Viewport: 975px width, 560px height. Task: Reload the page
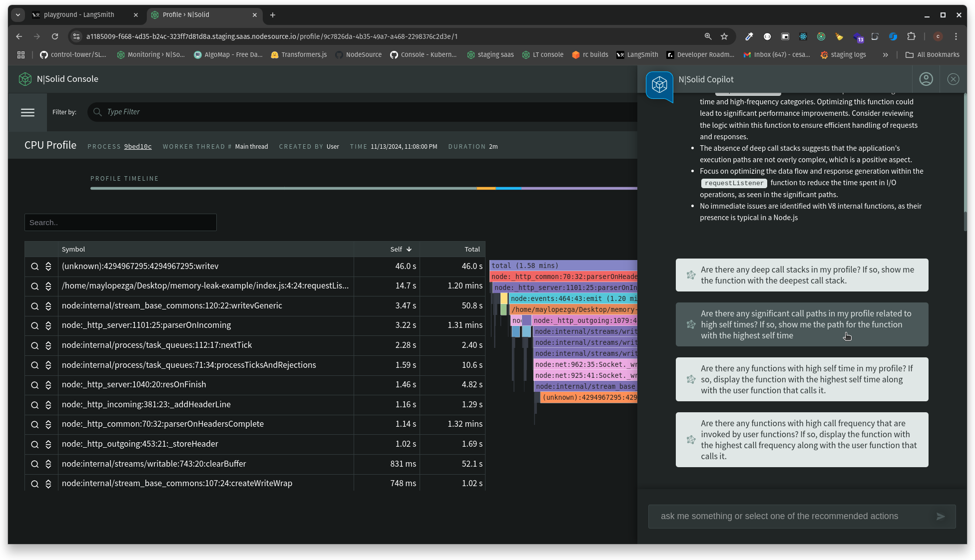(x=55, y=36)
